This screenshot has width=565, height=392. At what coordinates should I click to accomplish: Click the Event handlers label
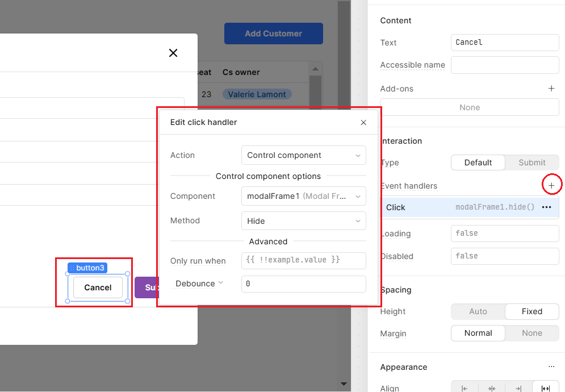(410, 186)
